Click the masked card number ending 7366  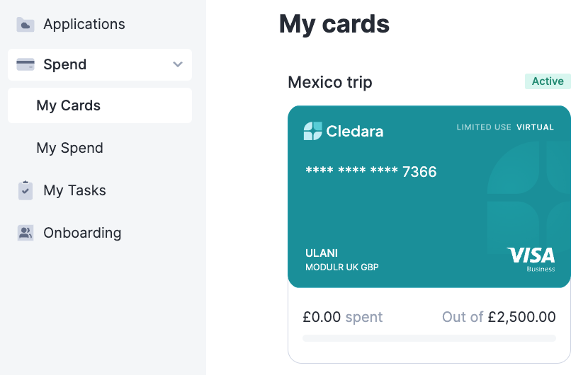[x=371, y=171]
